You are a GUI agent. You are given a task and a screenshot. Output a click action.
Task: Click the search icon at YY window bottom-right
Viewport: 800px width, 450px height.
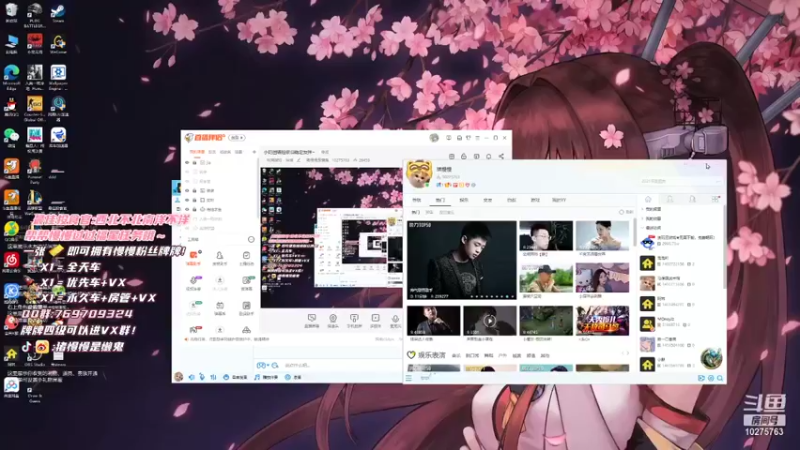tap(720, 378)
